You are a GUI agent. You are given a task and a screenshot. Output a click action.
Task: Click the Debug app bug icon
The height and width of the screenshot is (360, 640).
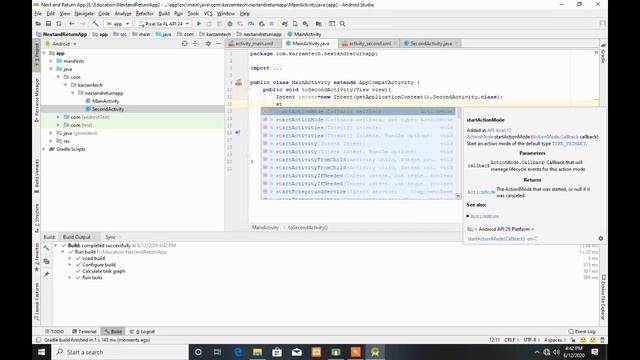pyautogui.click(x=230, y=24)
